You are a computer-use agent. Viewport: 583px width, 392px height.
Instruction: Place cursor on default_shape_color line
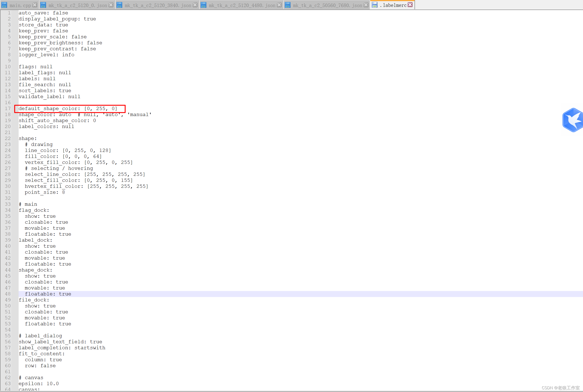[x=68, y=109]
